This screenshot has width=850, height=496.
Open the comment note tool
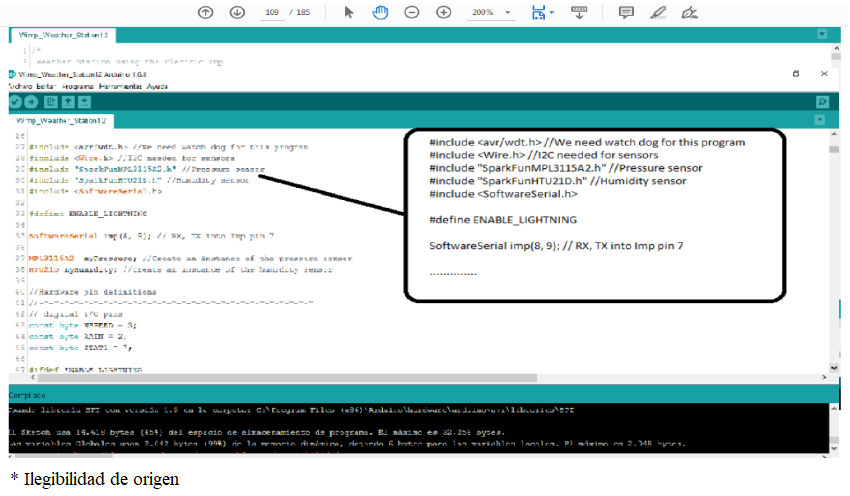pos(626,12)
